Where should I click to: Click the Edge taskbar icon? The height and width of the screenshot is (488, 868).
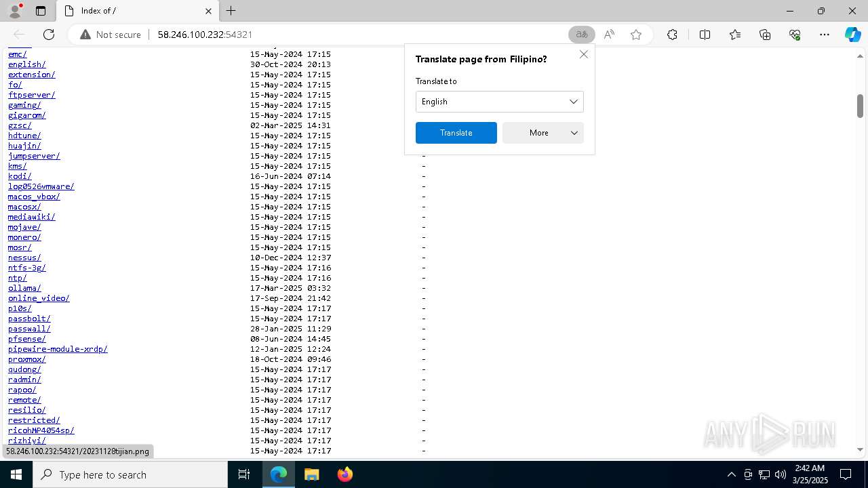(279, 474)
